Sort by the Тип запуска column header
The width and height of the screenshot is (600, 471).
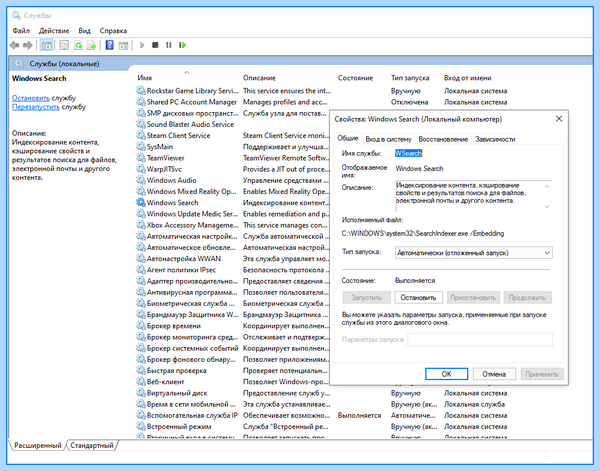click(410, 78)
